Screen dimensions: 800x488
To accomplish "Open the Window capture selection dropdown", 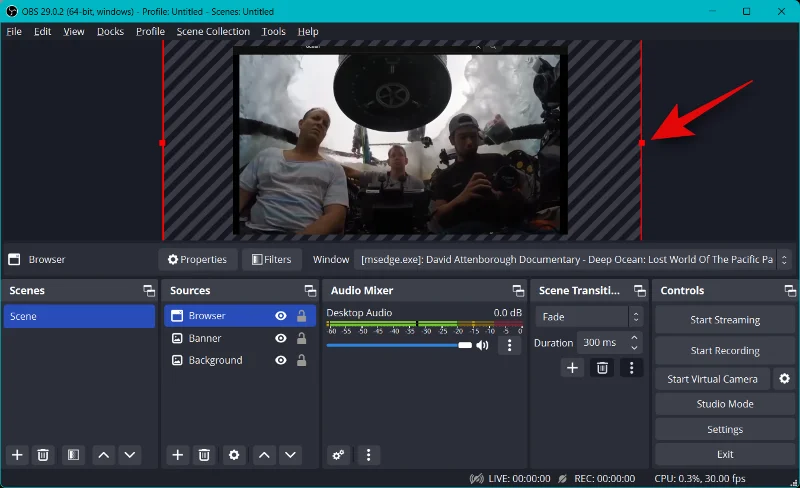I will point(573,259).
